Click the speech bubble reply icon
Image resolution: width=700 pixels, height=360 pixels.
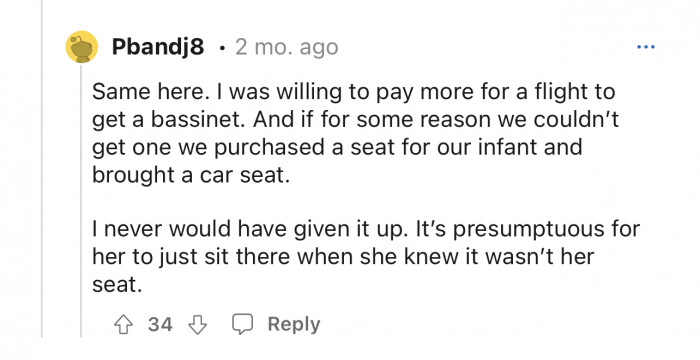(x=242, y=324)
